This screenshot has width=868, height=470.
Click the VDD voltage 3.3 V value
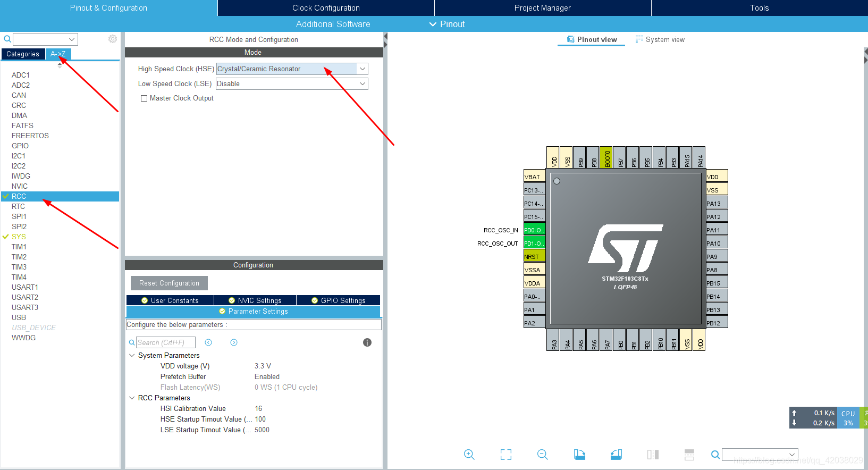(263, 366)
